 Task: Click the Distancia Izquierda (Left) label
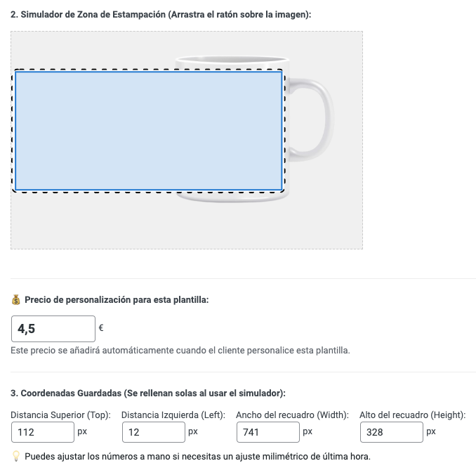click(173, 415)
